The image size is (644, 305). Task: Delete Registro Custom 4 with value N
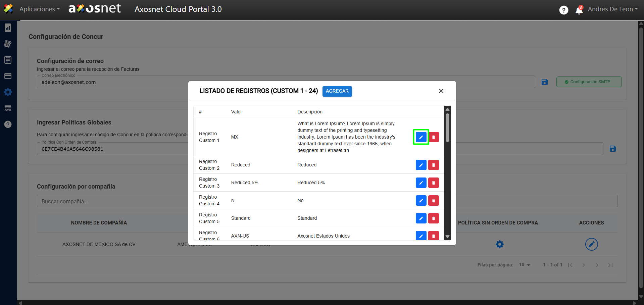[434, 200]
